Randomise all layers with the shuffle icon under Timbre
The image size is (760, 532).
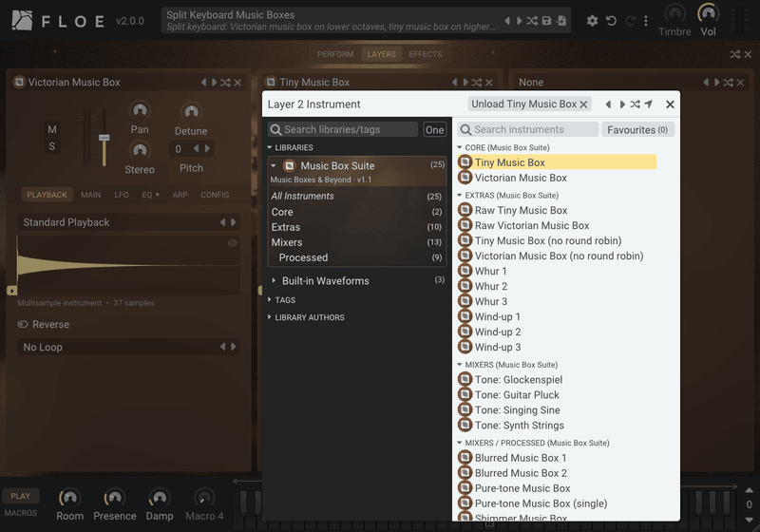tap(734, 55)
